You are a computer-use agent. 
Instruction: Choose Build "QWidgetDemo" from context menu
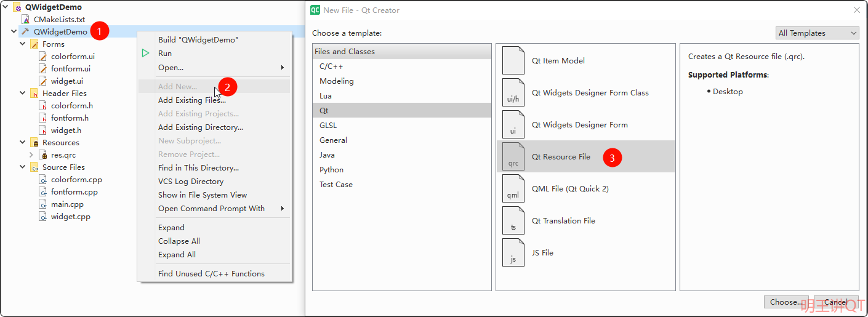point(214,40)
